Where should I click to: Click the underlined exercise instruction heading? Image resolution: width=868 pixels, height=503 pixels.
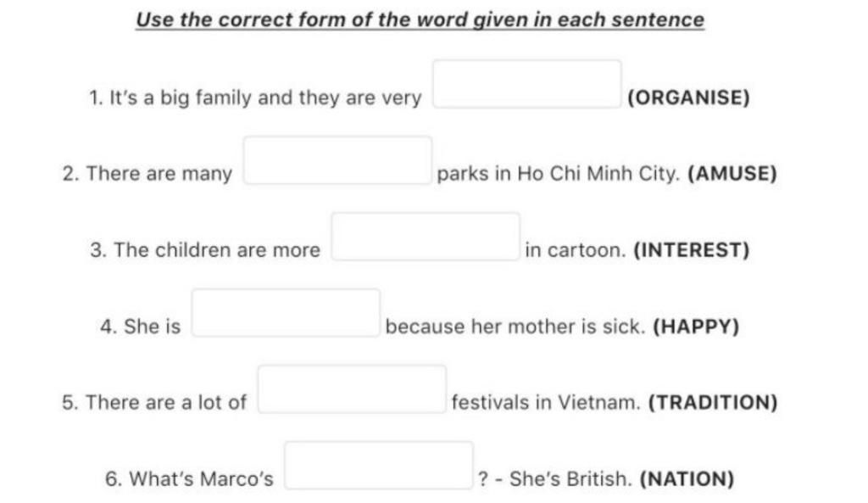point(420,20)
